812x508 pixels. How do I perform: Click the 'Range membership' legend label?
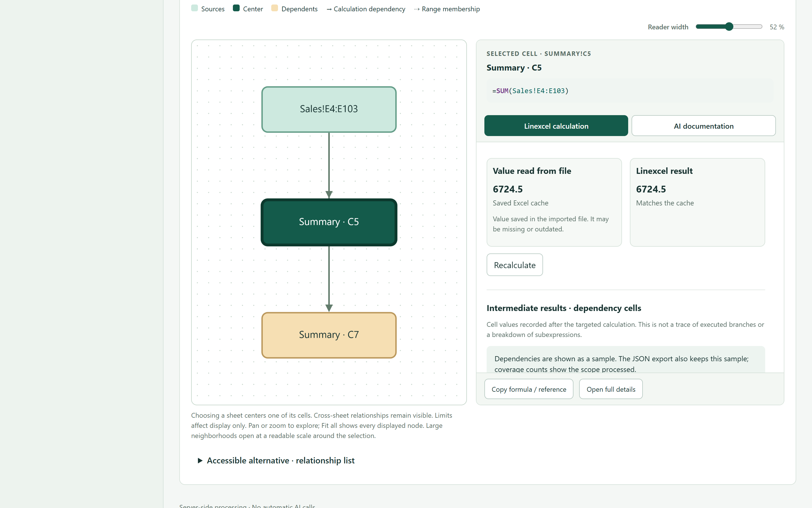click(x=451, y=9)
